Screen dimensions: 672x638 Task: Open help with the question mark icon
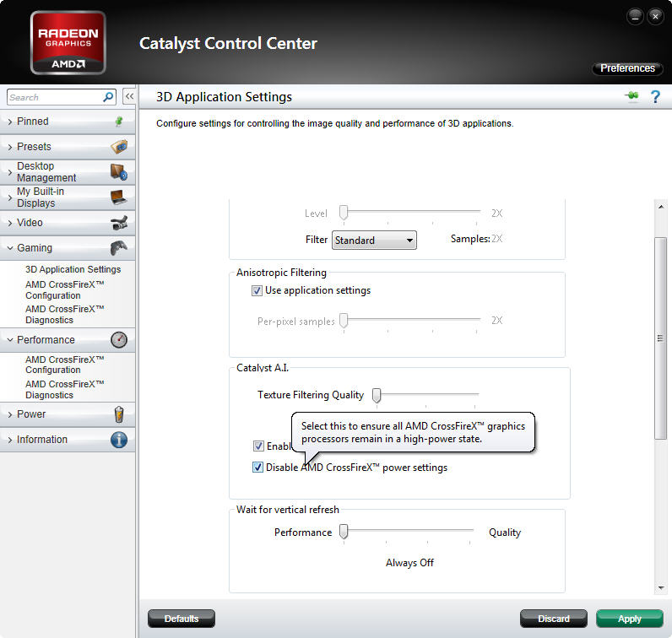click(655, 97)
